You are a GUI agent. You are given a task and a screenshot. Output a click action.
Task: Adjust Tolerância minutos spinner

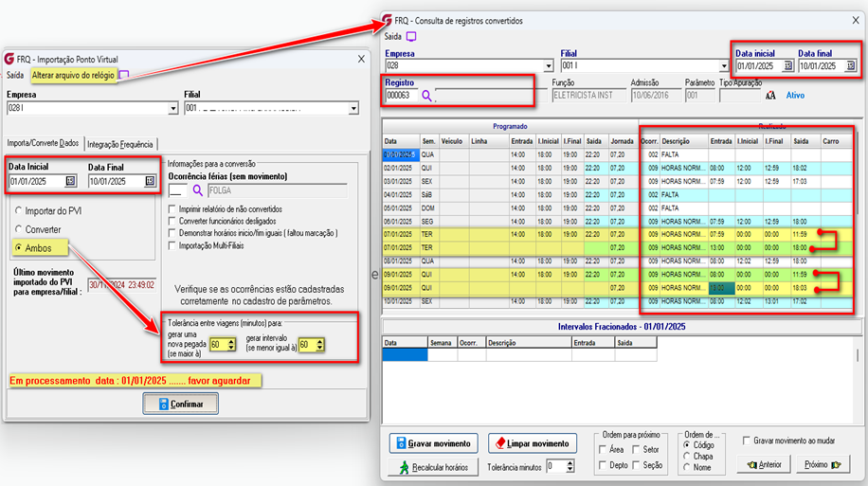[x=570, y=467]
